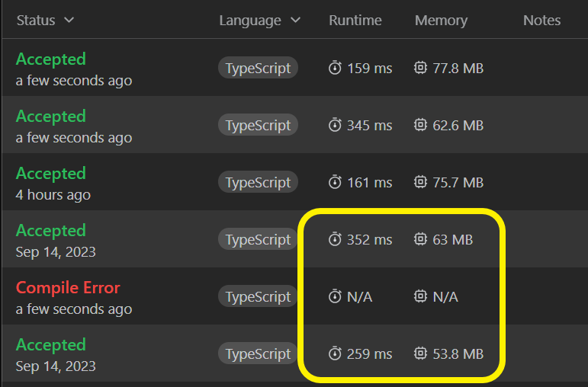This screenshot has height=387, width=588.
Task: Select the 77.8 MB memory value
Action: pos(458,69)
